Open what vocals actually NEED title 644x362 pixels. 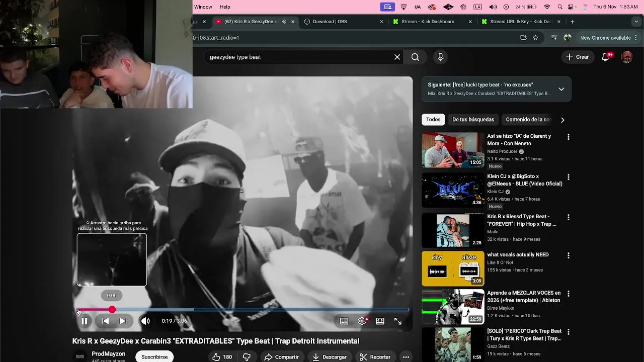(x=518, y=255)
